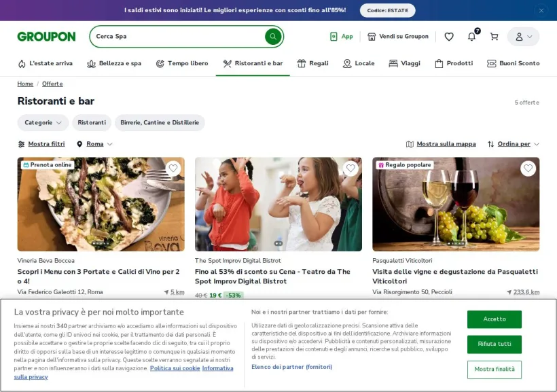Expand the Roma location dropdown
The width and height of the screenshot is (557, 392).
point(94,144)
